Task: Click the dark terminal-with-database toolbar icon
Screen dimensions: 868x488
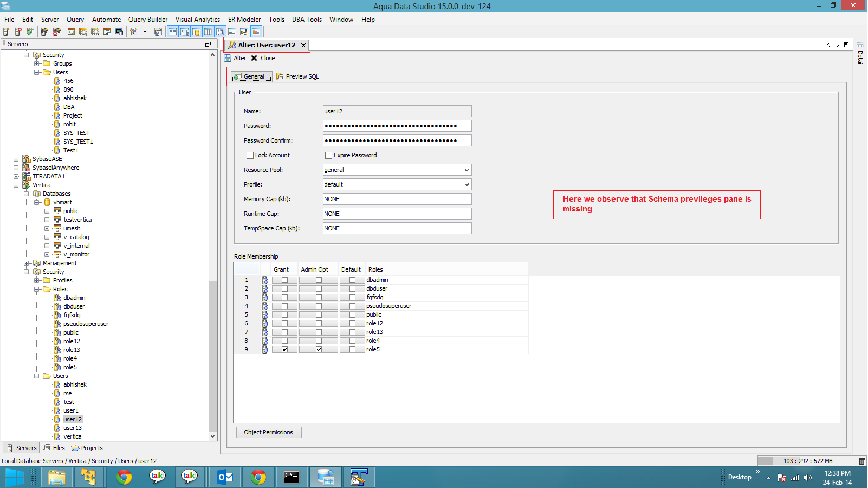Action: pos(119,32)
